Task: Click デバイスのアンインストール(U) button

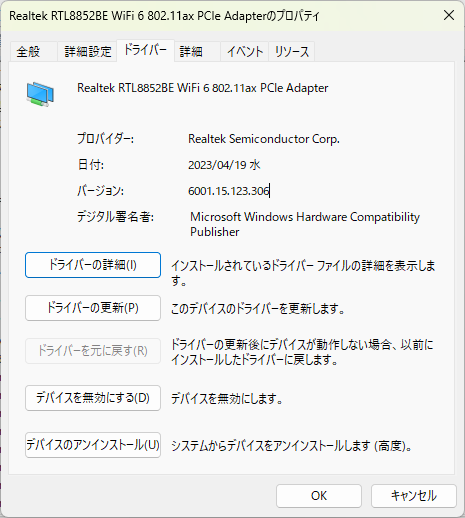Action: point(93,445)
